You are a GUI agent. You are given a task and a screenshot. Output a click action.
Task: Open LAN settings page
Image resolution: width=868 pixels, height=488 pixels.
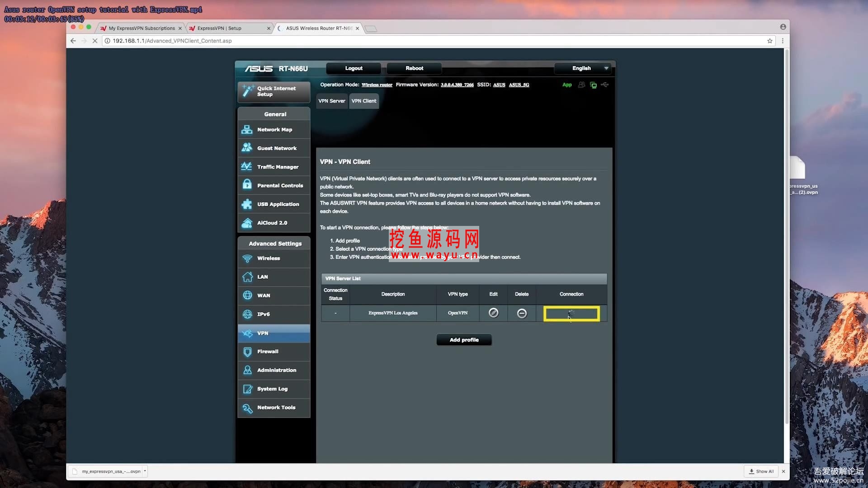pos(274,277)
